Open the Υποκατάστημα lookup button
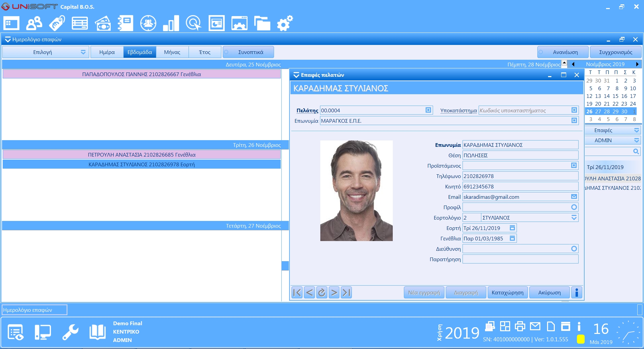Viewport: 644px width, 349px height. point(574,110)
